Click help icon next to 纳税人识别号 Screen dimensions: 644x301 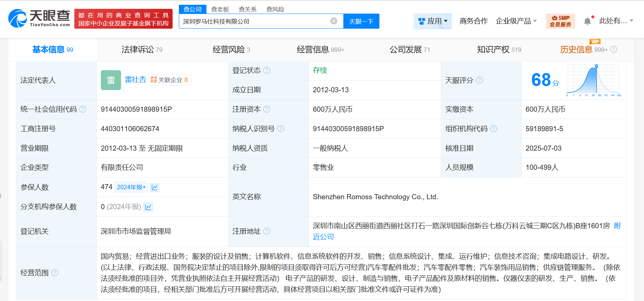tap(281, 129)
